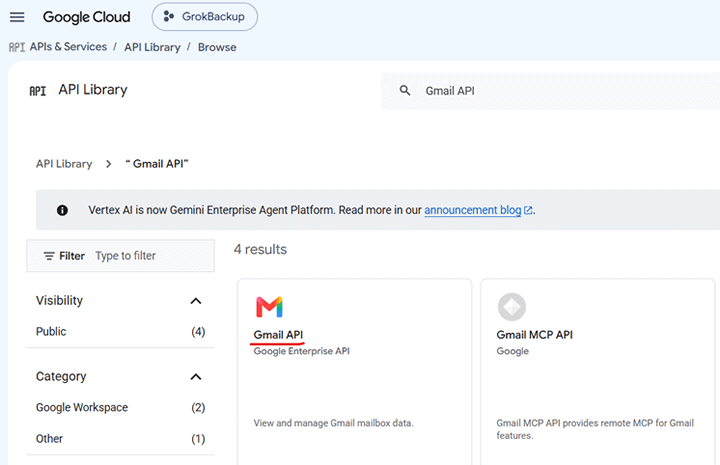Open the GrokBackup project picker
The width and height of the screenshot is (720, 465).
pos(205,17)
